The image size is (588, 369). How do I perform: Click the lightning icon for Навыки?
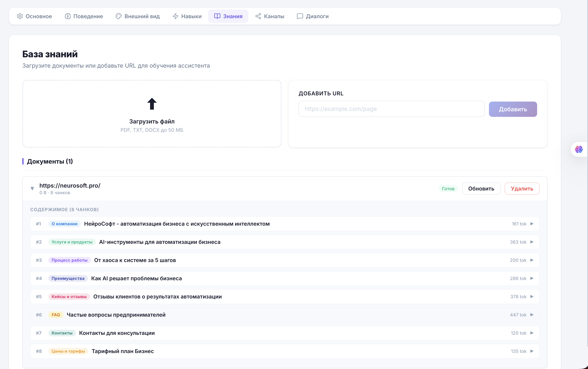(175, 16)
